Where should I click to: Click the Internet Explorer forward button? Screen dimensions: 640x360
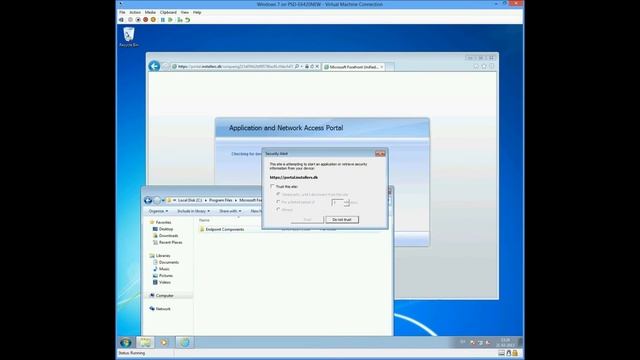(165, 67)
